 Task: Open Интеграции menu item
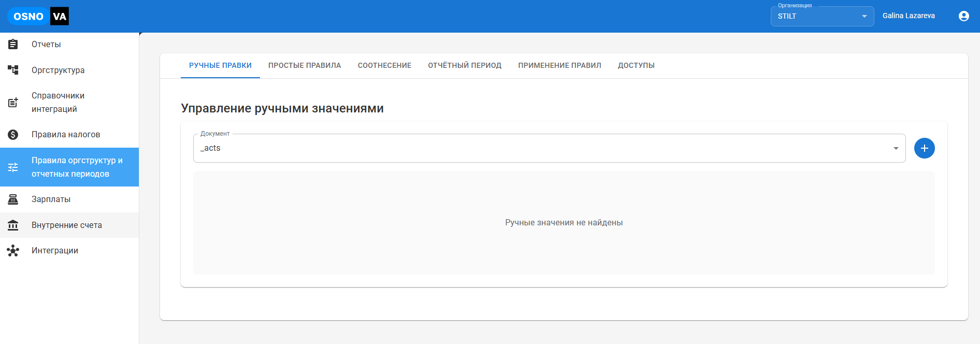coord(69,251)
